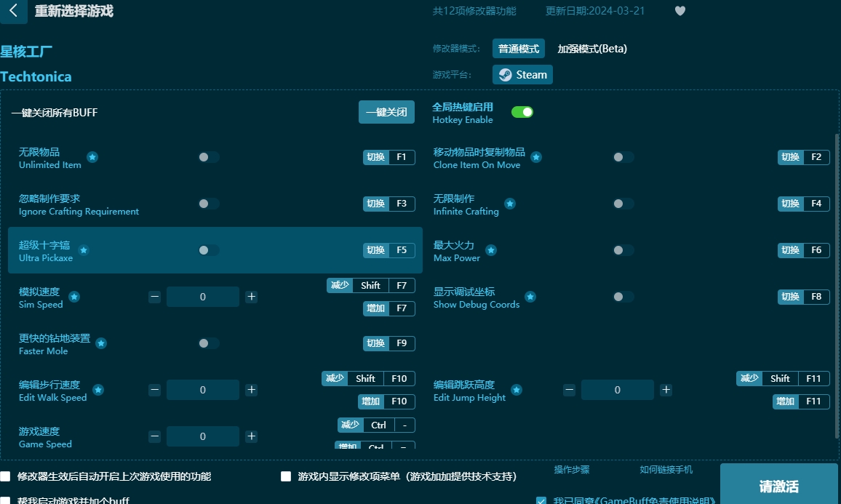Click the 减少 Ctrl - hotkey for Game Speed
The width and height of the screenshot is (841, 504).
coord(376,425)
